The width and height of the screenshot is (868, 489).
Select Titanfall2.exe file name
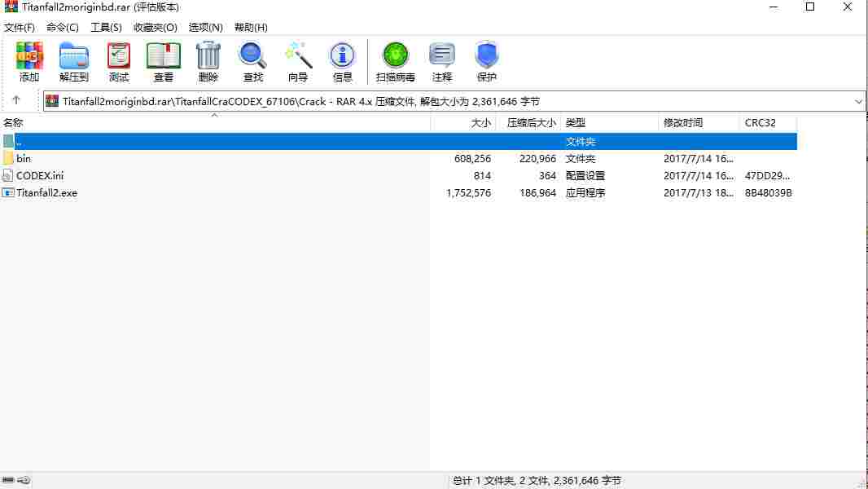pyautogui.click(x=46, y=192)
